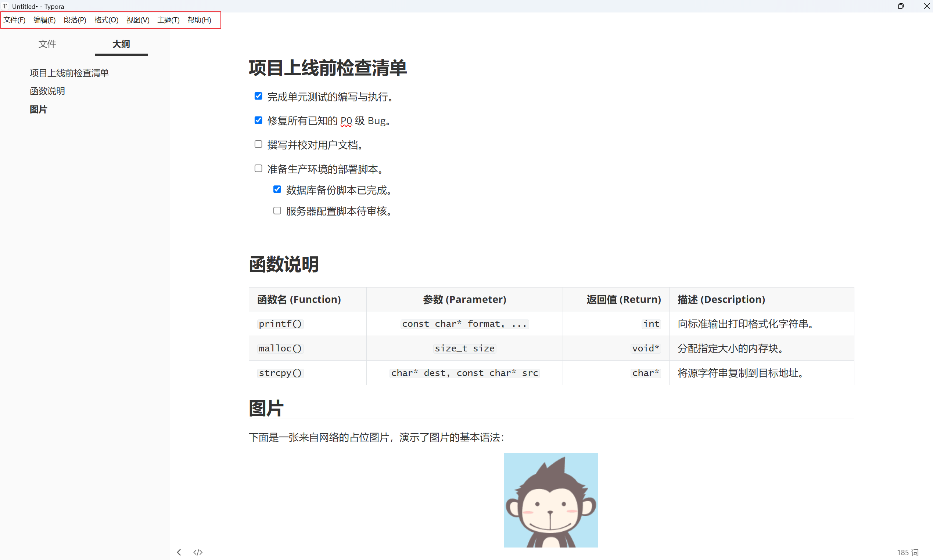The width and height of the screenshot is (933, 560).
Task: Restore down the Typora window
Action: [900, 6]
